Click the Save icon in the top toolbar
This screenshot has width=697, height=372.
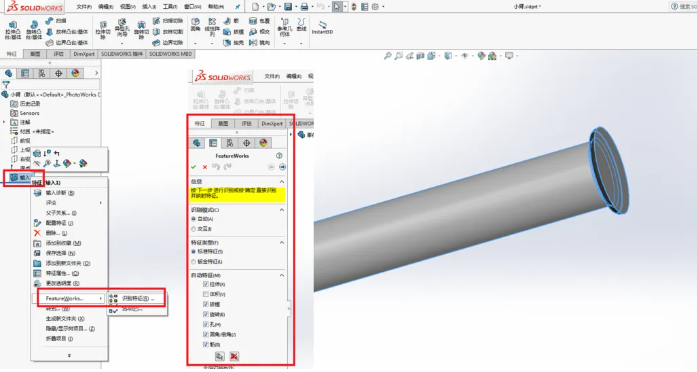tap(288, 7)
